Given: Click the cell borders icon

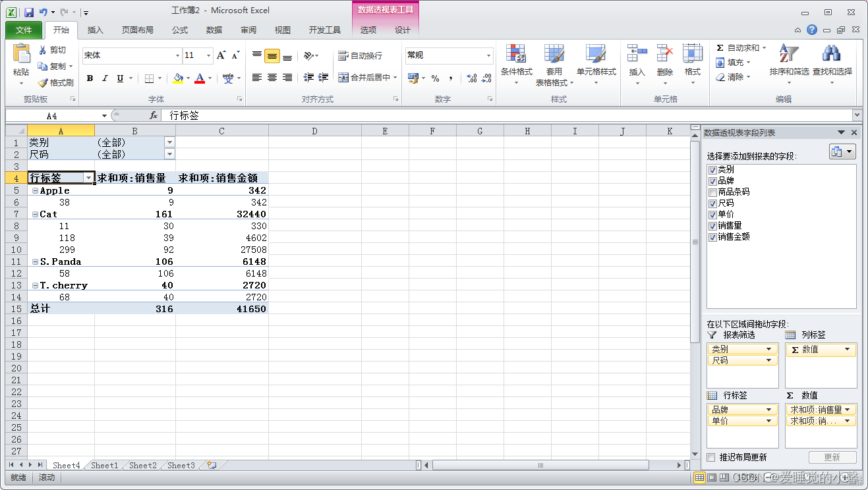Looking at the screenshot, I should tap(149, 78).
